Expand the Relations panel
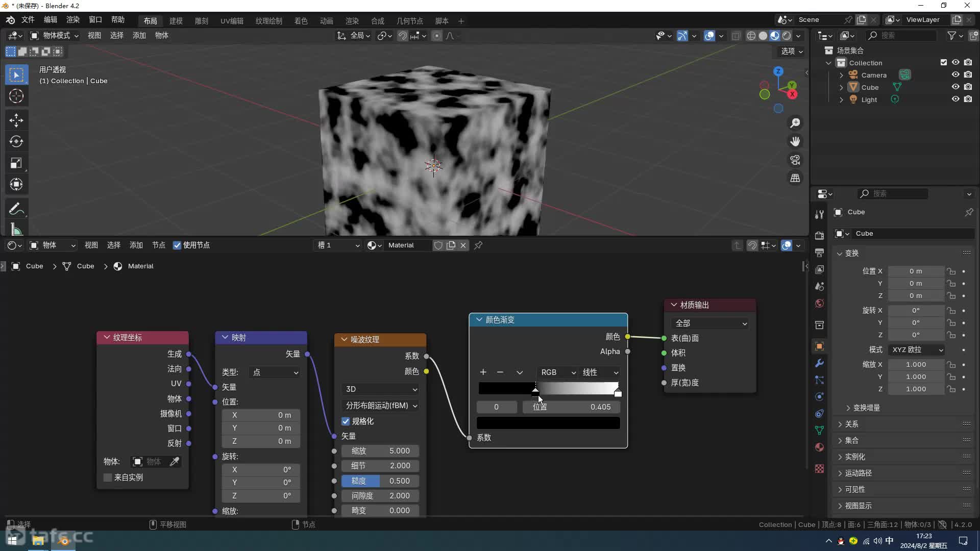This screenshot has width=980, height=551. (x=851, y=424)
